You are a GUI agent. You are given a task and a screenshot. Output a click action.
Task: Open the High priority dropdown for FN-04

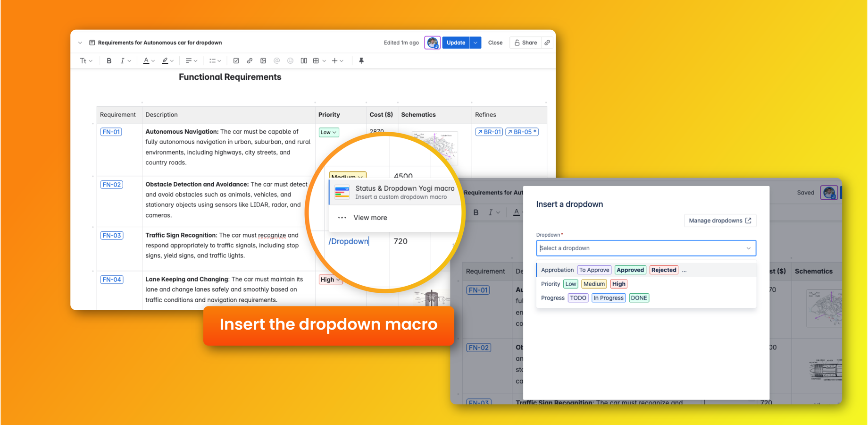click(x=330, y=280)
